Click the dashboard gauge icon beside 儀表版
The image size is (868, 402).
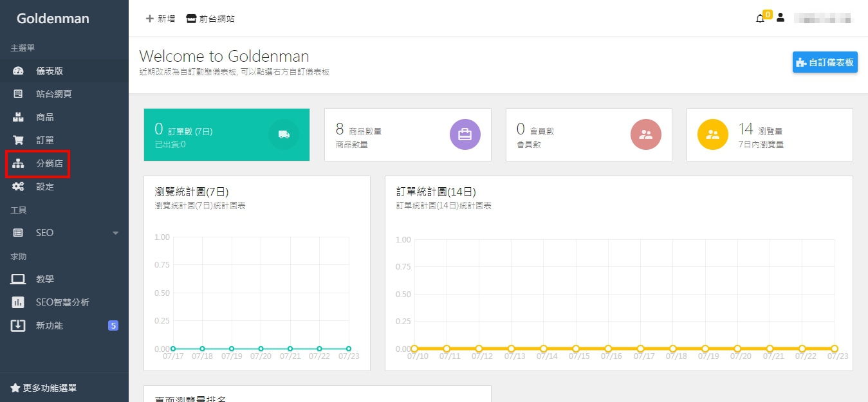click(18, 71)
